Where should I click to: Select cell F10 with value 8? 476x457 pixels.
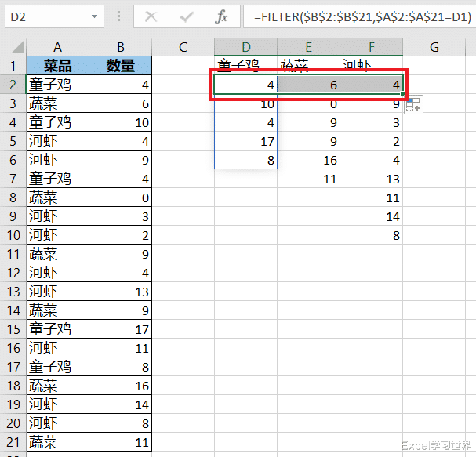(x=372, y=235)
